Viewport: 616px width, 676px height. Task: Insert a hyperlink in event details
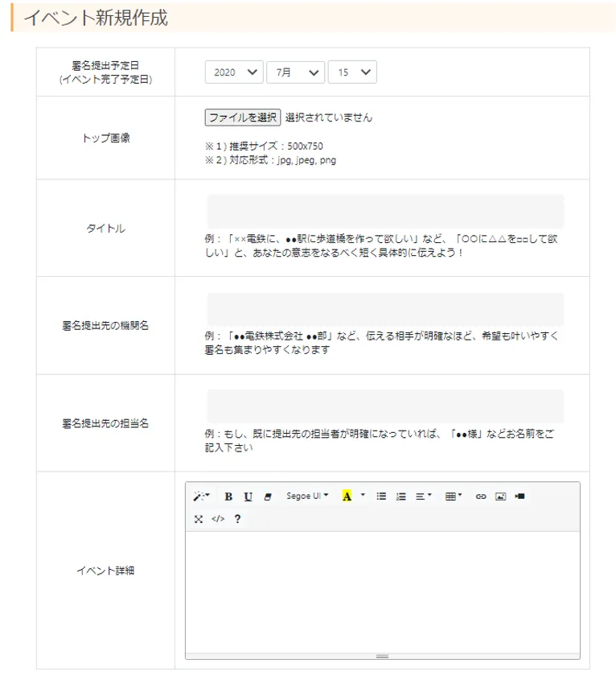(481, 497)
